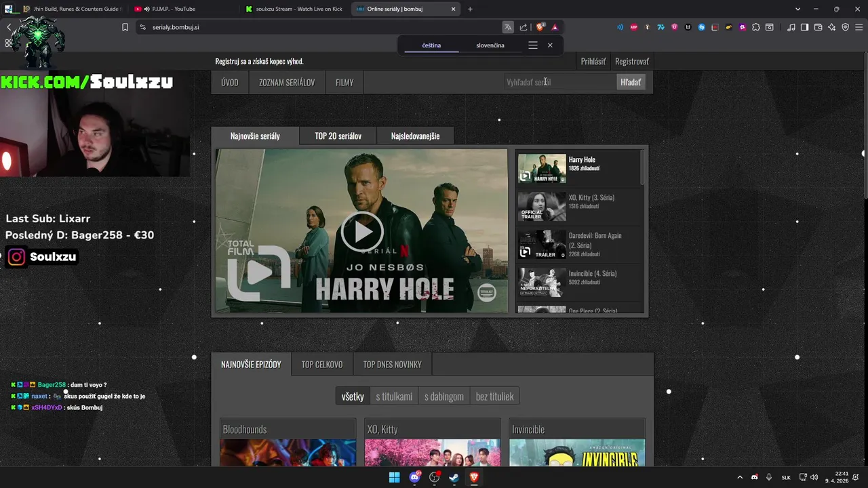
Task: Open the translate bar options menu
Action: tap(533, 45)
